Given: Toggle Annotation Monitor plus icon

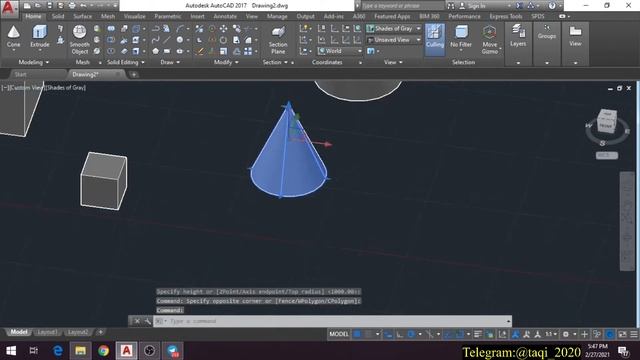Looking at the screenshot, I should [584, 334].
